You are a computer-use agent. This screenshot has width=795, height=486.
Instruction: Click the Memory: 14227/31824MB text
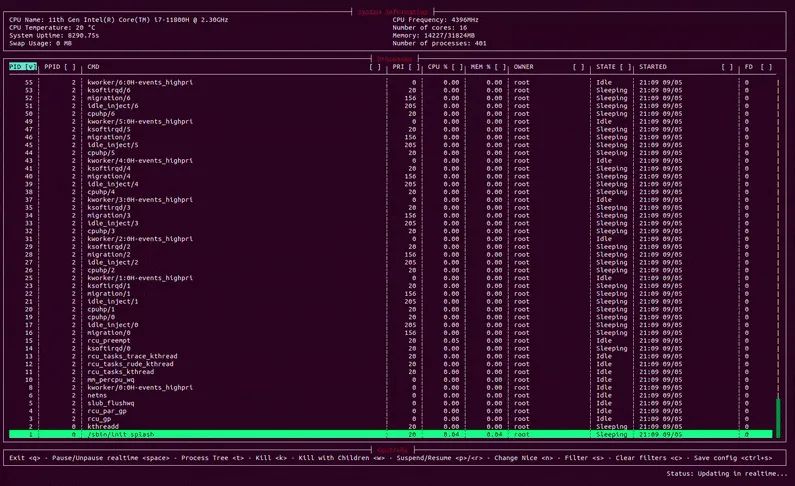[433, 35]
